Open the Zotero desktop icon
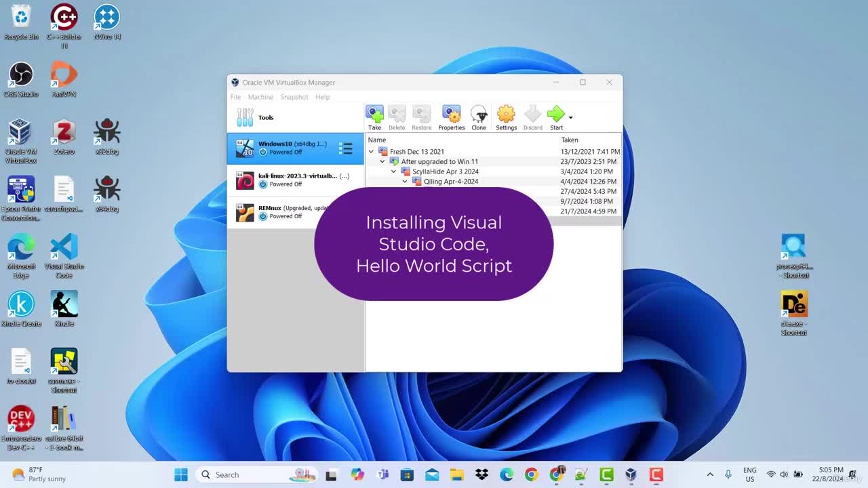The height and width of the screenshot is (488, 868). pyautogui.click(x=64, y=138)
